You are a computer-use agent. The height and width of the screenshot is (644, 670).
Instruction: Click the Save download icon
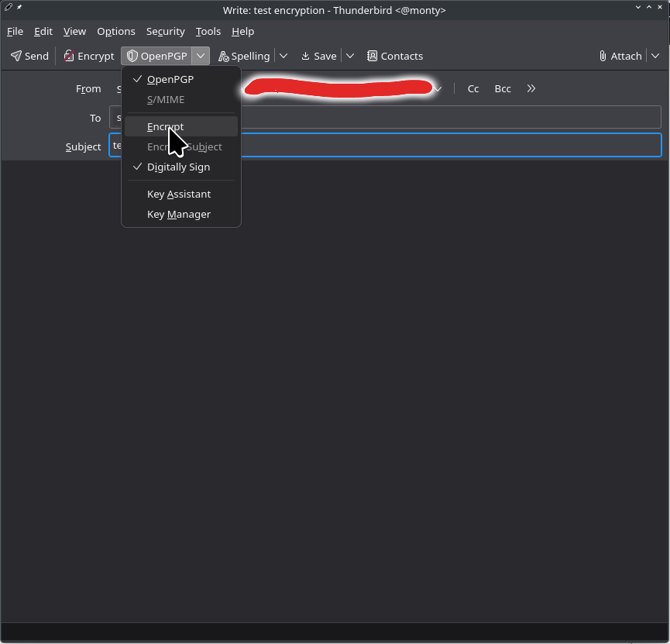305,56
